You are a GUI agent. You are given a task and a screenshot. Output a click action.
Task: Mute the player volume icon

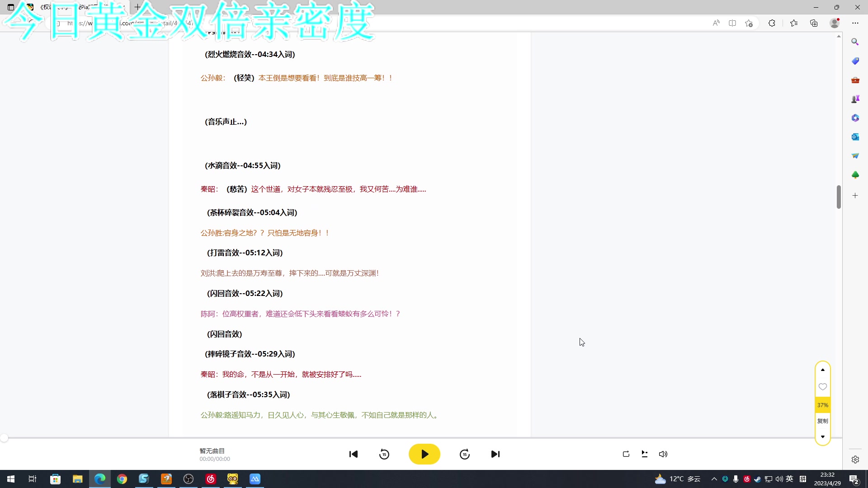(663, 454)
